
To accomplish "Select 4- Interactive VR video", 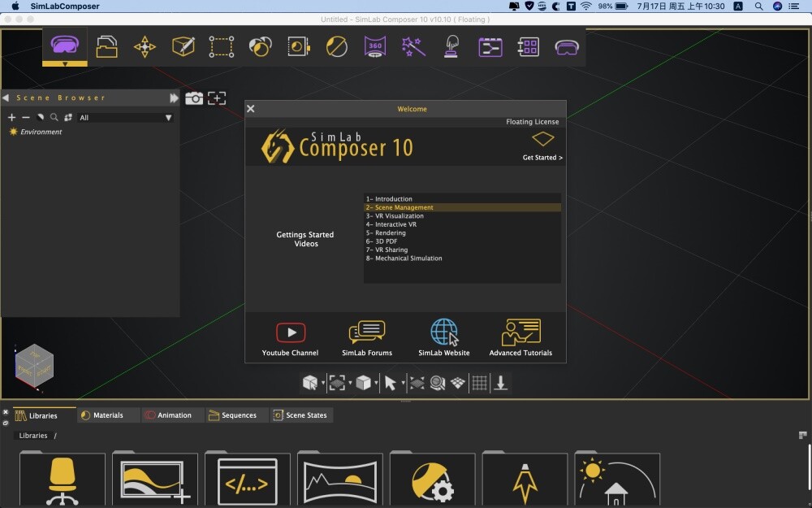I will point(462,224).
